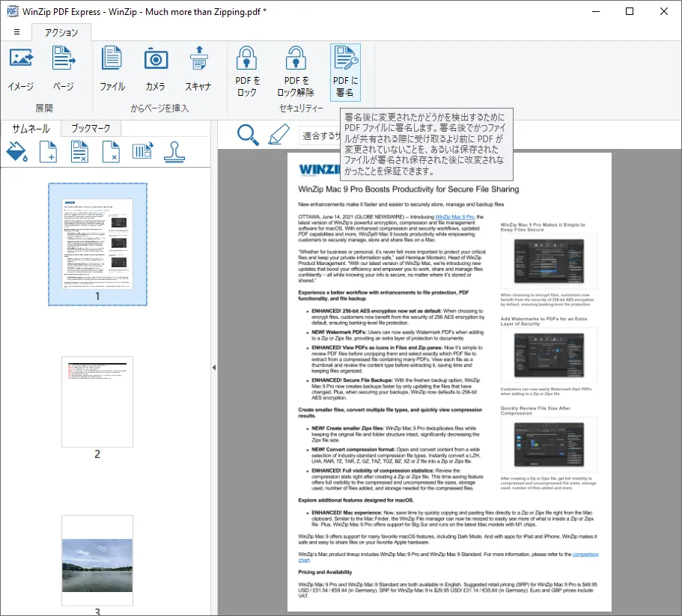The width and height of the screenshot is (682, 616).
Task: Insert pages from カメラ (Camera)
Action: (156, 69)
